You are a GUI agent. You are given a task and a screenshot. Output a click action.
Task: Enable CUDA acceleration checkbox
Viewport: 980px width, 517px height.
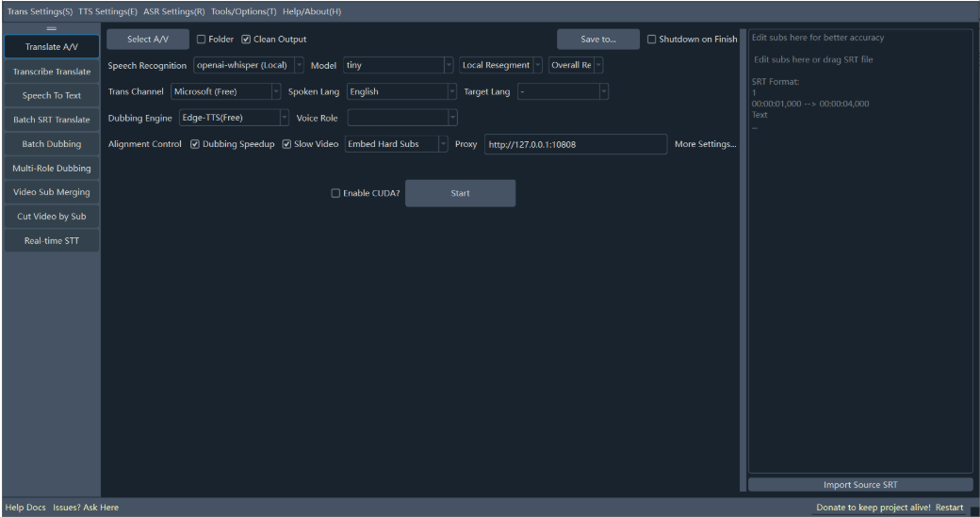pyautogui.click(x=336, y=193)
